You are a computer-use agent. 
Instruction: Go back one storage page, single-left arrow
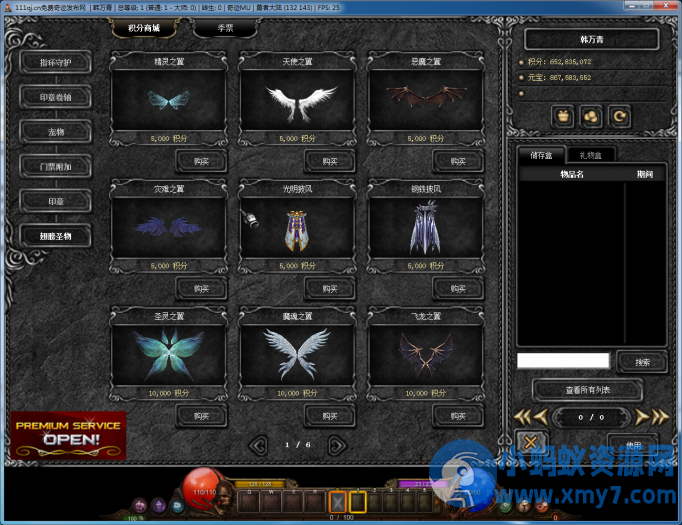click(541, 417)
